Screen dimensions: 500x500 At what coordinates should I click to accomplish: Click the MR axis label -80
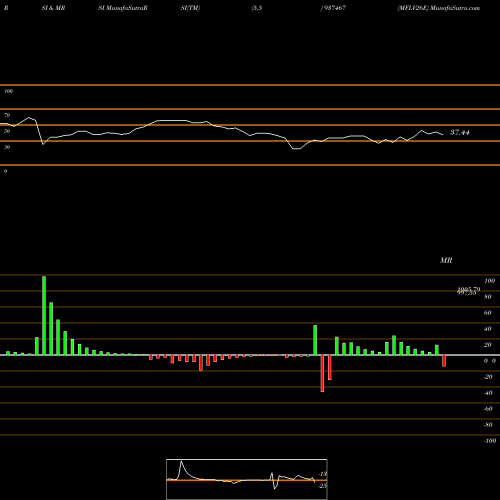tap(488, 425)
